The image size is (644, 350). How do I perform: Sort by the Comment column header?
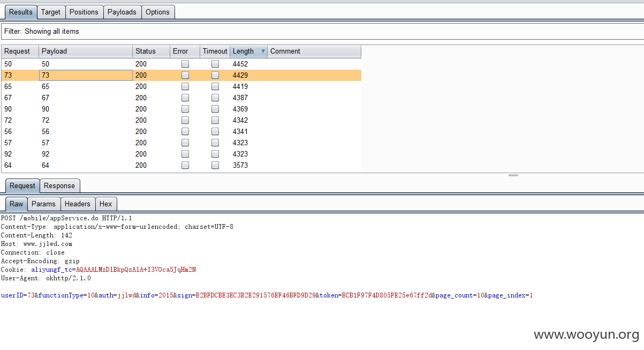click(x=314, y=51)
